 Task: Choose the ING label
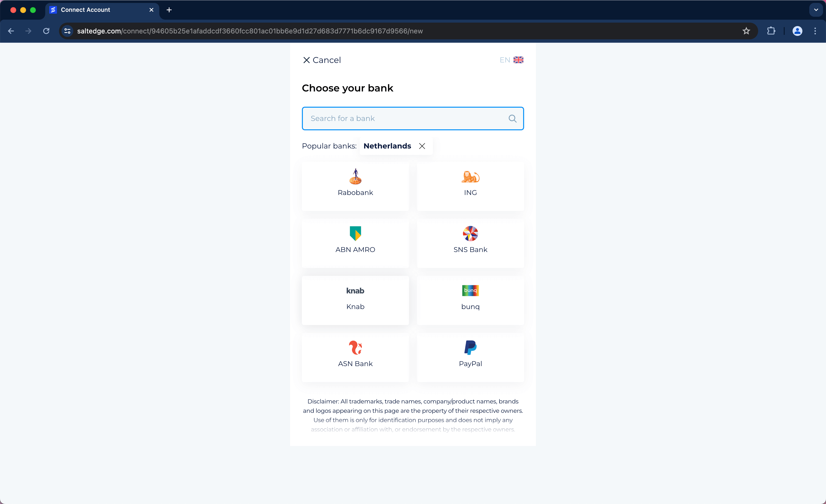470,193
